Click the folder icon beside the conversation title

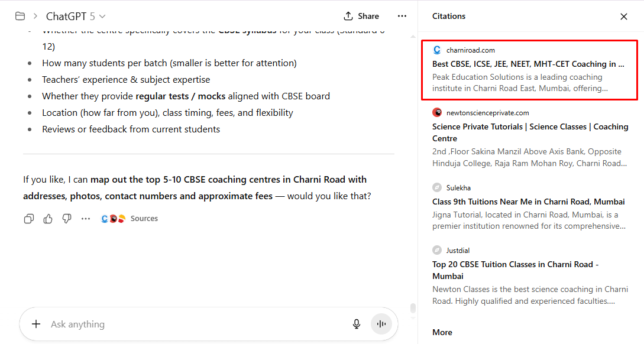pyautogui.click(x=20, y=16)
